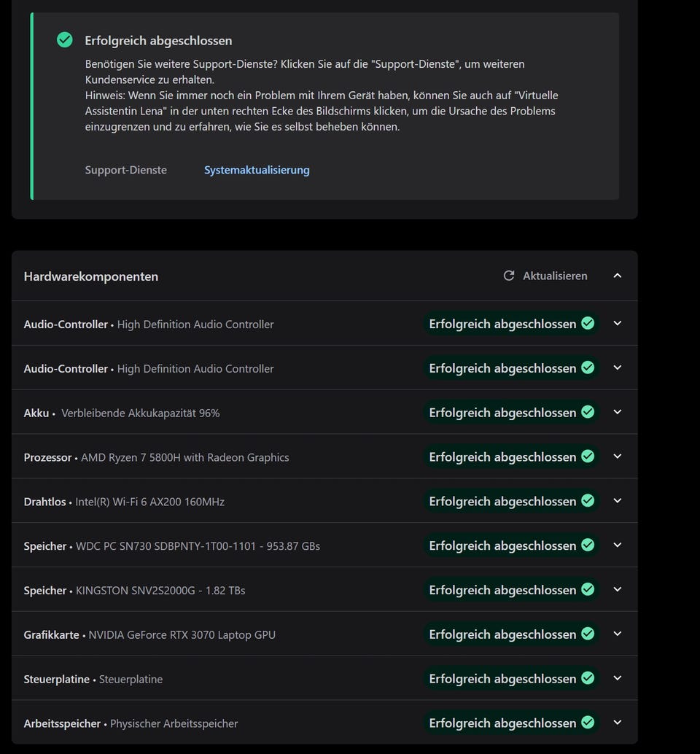Click the Aktualisieren button label
Viewport: 700px width, 754px height.
(555, 276)
